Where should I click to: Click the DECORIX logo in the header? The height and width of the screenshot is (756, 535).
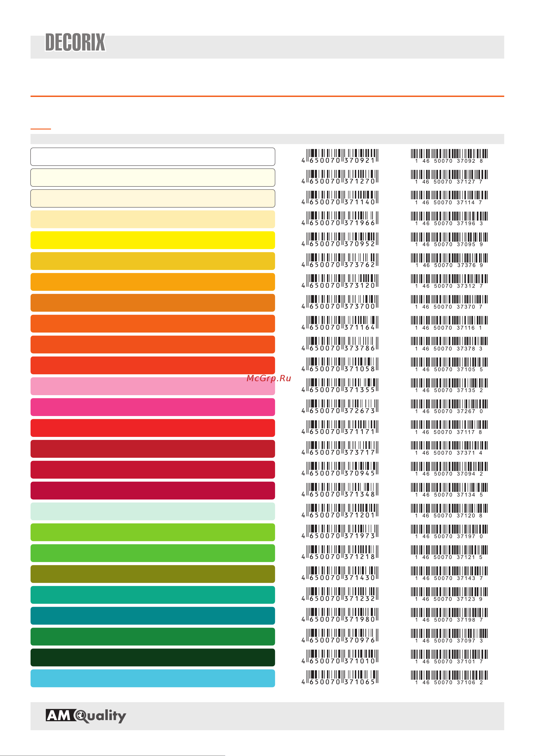75,42
